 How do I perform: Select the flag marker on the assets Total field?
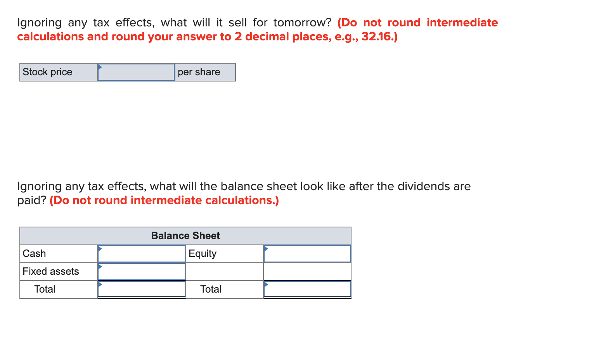[101, 284]
